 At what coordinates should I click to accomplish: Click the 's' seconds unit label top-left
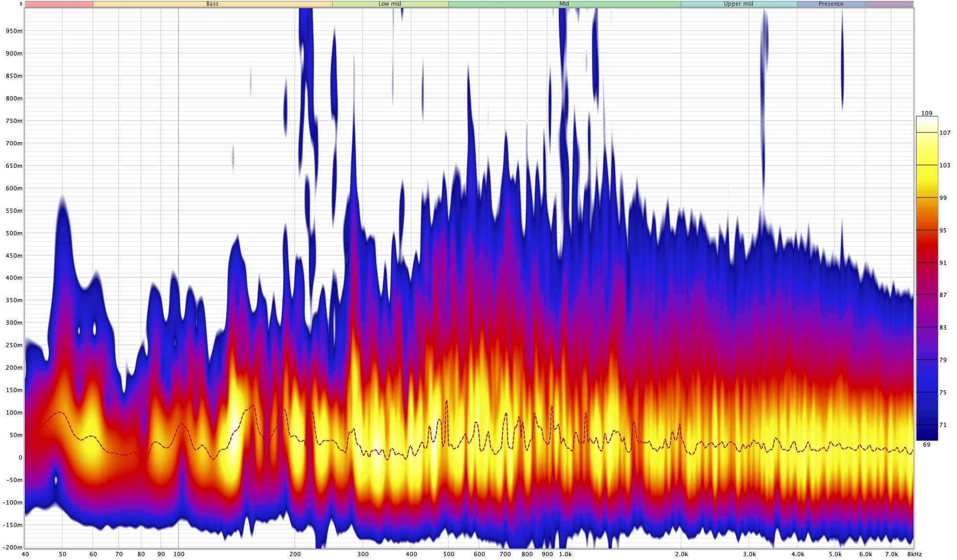tap(21, 4)
